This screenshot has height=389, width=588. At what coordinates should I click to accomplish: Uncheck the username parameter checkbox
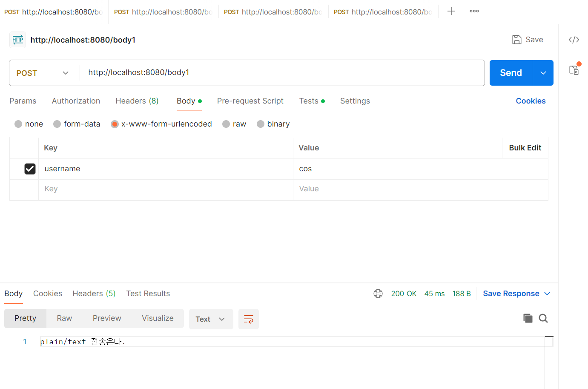tap(30, 169)
